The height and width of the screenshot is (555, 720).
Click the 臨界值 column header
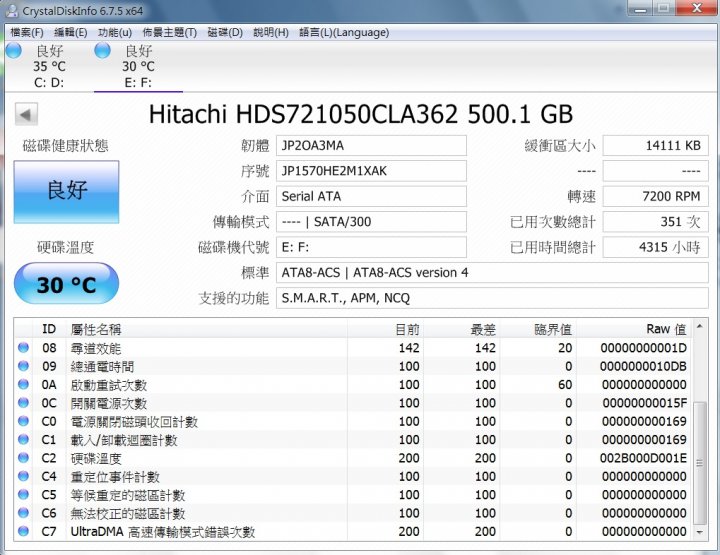(x=538, y=329)
